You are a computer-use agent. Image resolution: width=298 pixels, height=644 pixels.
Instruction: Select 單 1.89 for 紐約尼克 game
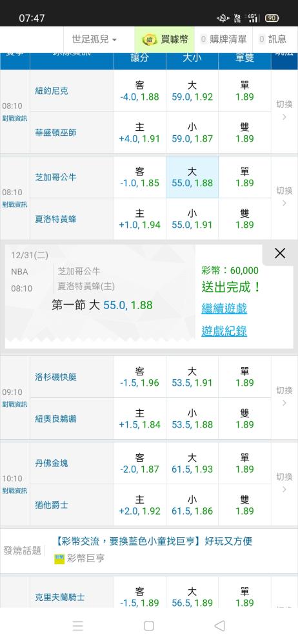(245, 91)
